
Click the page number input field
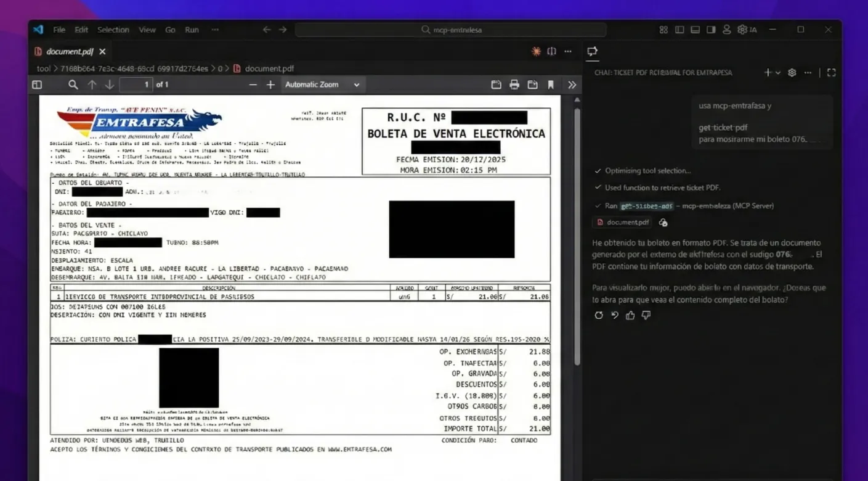pos(138,84)
